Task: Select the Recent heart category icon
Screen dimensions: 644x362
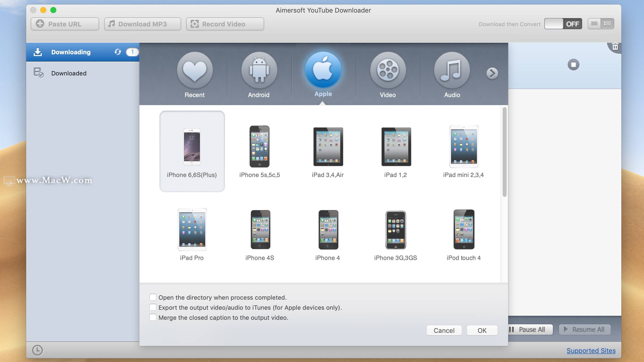Action: 195,70
